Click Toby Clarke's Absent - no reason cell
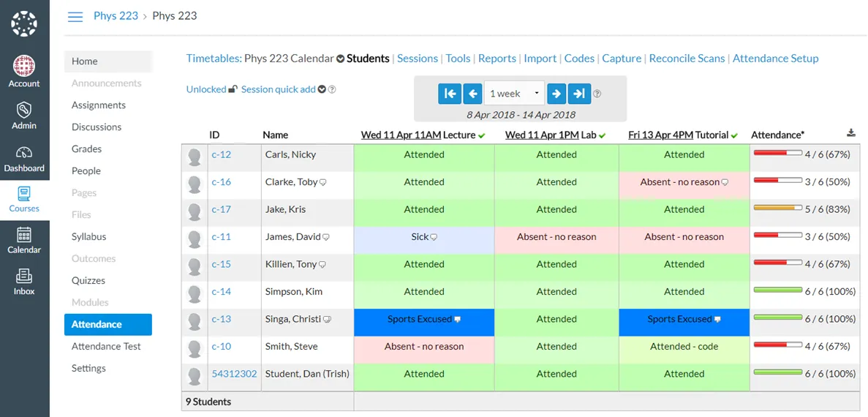This screenshot has width=868, height=417. 684,186
